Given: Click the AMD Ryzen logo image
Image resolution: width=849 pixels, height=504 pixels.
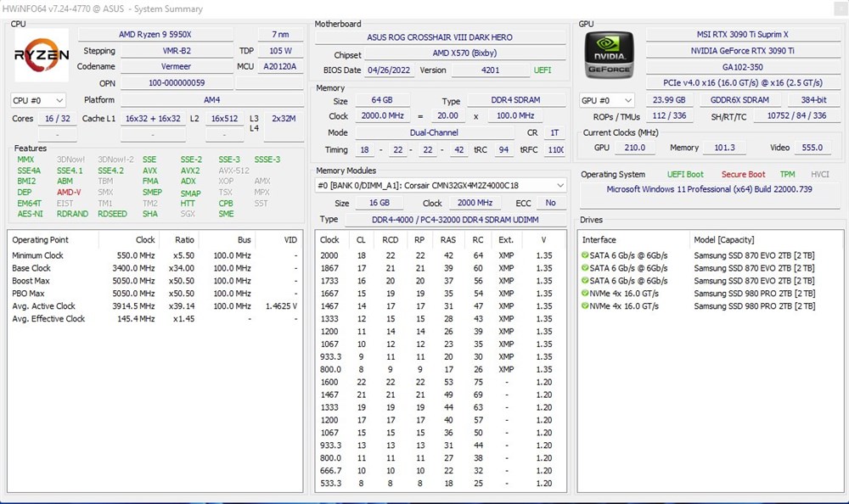Looking at the screenshot, I should [42, 54].
